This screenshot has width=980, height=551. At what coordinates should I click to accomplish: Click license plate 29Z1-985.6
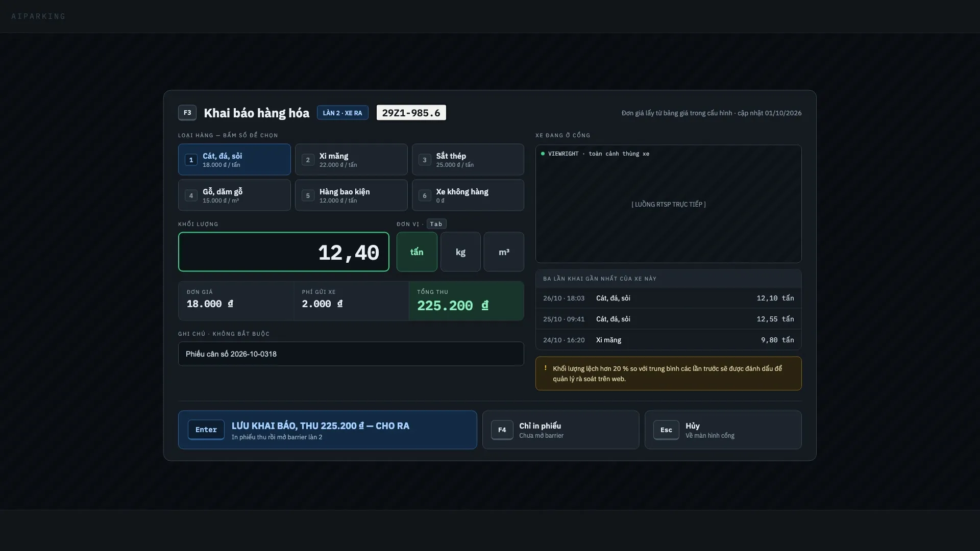coord(411,113)
